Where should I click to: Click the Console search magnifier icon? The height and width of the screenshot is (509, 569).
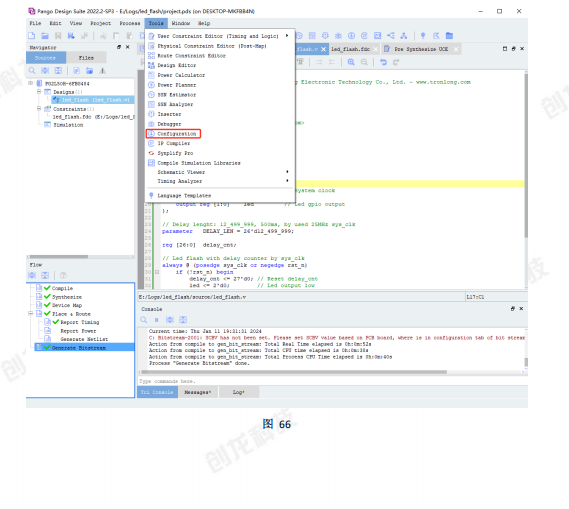144,320
